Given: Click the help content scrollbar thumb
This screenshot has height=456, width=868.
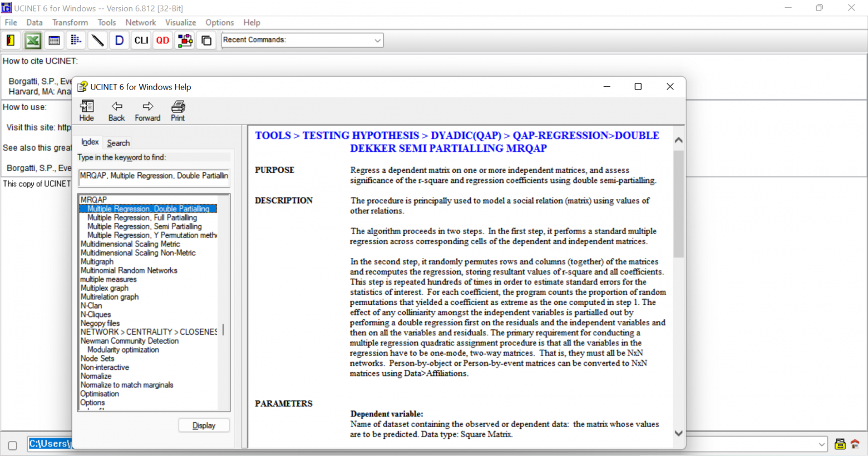Looking at the screenshot, I should [x=678, y=204].
